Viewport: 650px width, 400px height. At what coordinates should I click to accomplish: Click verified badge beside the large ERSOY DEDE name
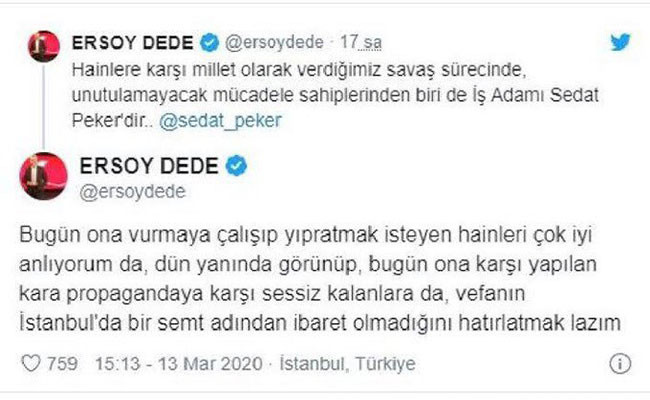[237, 166]
